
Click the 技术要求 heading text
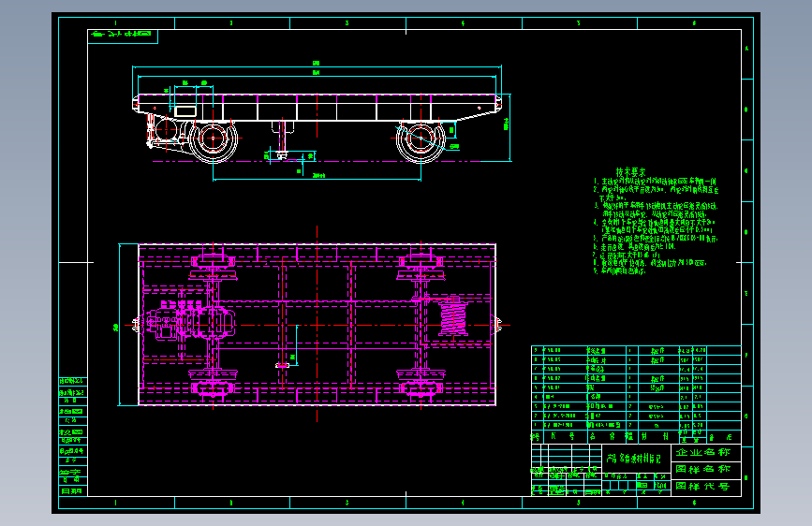(x=630, y=171)
